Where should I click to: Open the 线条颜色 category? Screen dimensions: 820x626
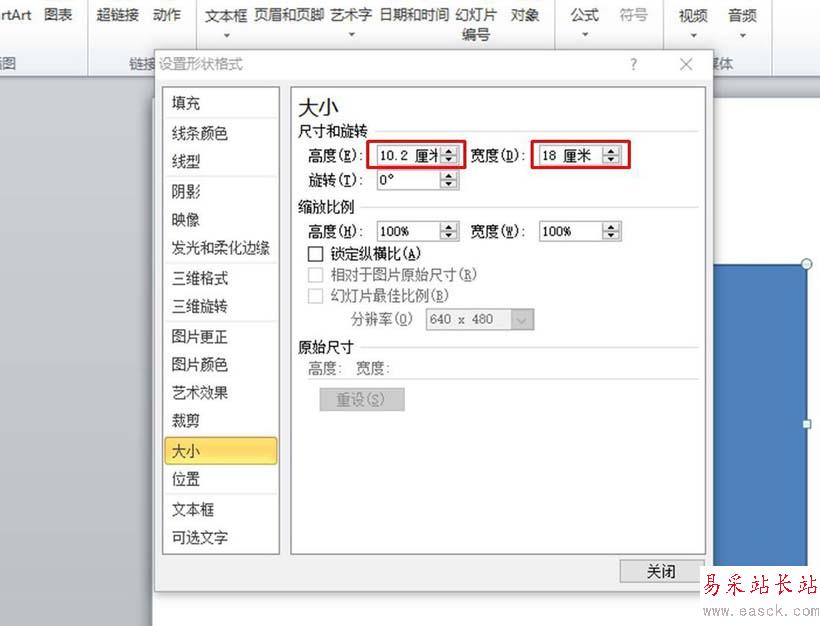(x=199, y=133)
